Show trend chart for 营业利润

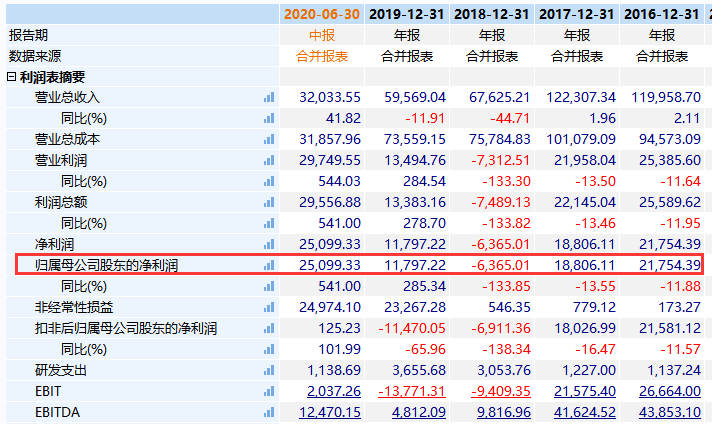point(268,160)
